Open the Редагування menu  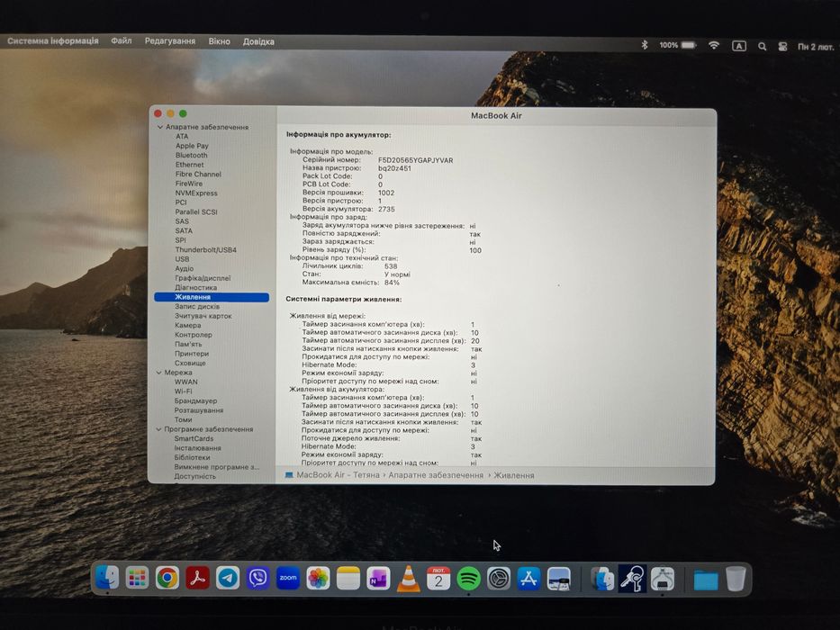170,41
